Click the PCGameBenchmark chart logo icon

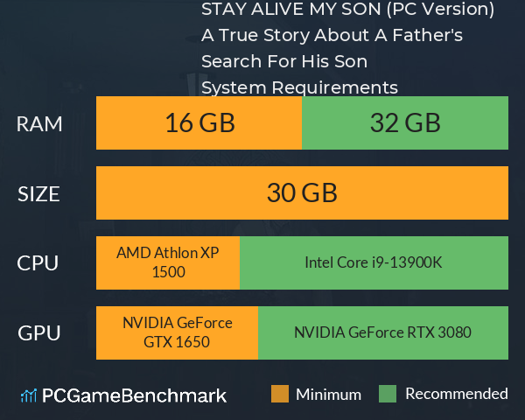click(x=29, y=395)
